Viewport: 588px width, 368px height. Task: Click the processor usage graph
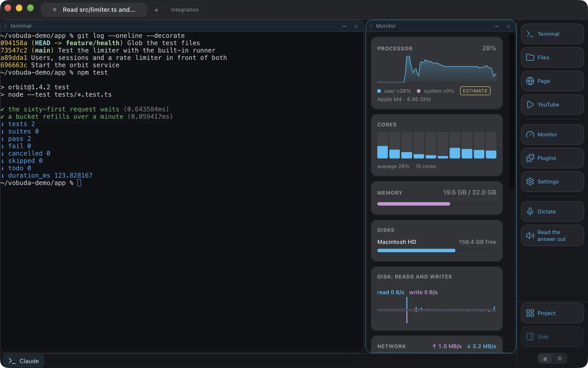(x=437, y=69)
